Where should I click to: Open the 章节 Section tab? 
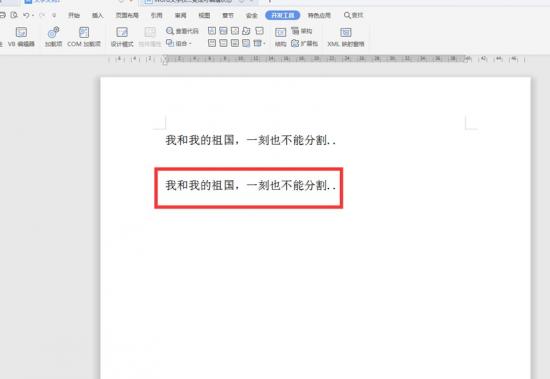228,15
